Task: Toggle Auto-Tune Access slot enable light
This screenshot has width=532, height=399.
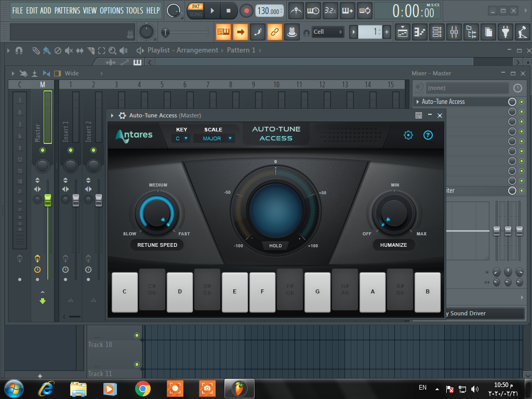Action: [522, 102]
